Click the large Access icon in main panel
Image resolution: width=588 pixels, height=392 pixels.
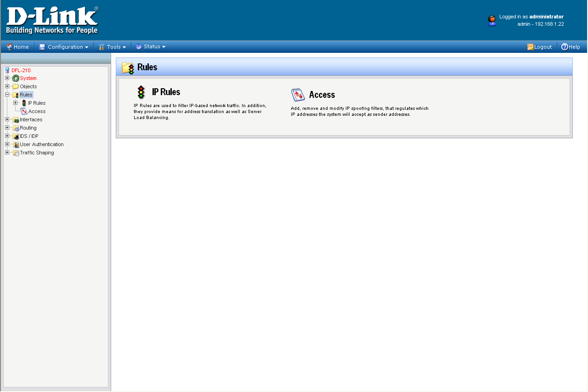[x=298, y=95]
